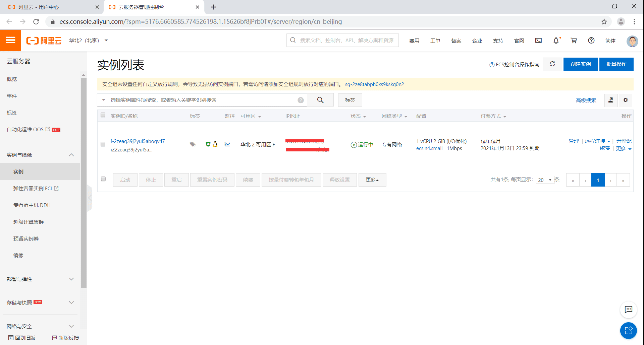
Task: Export the instance list icon
Action: pyautogui.click(x=611, y=100)
